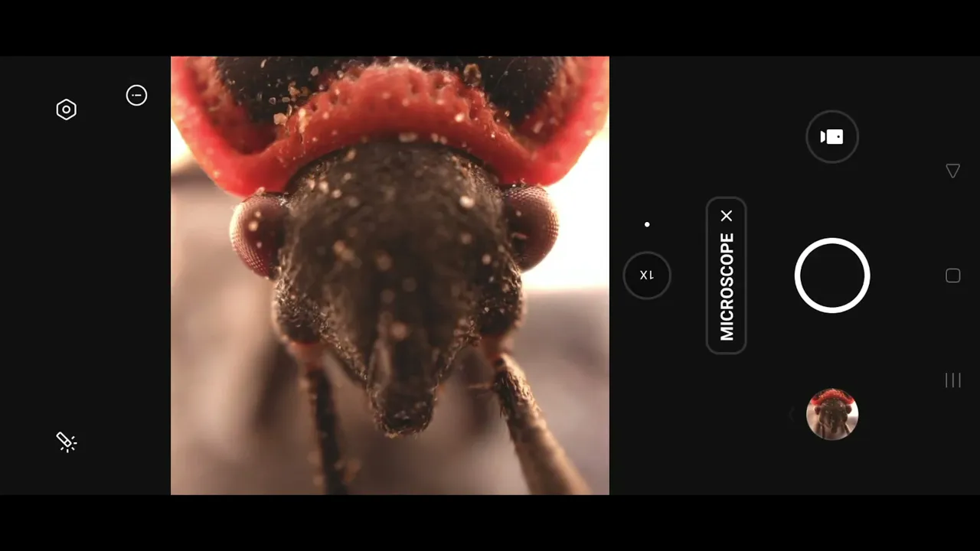Open last captured photo thumbnail
This screenshot has width=980, height=551.
point(832,414)
